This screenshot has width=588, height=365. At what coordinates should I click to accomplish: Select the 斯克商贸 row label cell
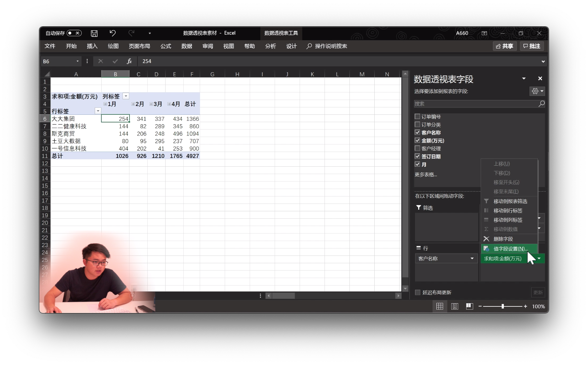click(76, 134)
